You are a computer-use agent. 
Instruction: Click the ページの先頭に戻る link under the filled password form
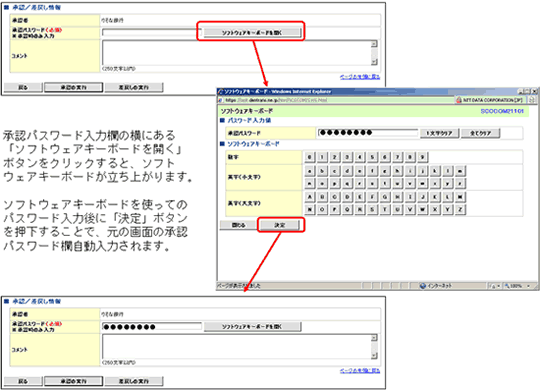[x=360, y=371]
